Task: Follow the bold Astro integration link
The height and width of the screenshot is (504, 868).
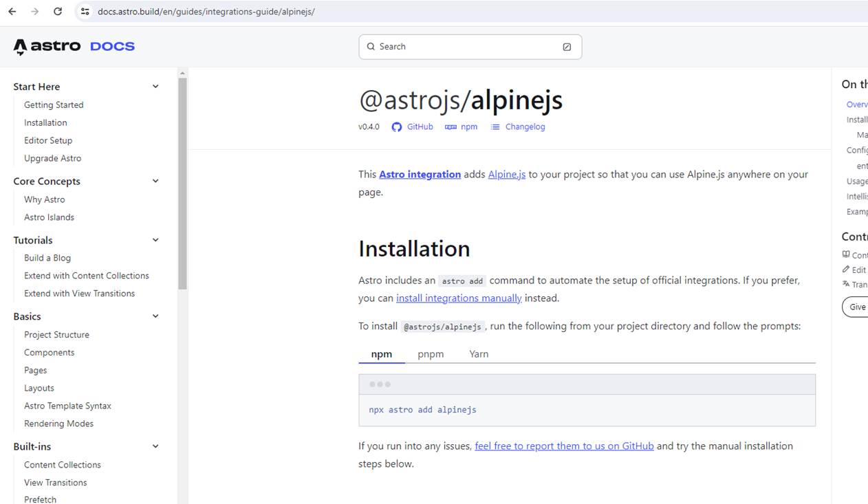Action: coord(420,175)
